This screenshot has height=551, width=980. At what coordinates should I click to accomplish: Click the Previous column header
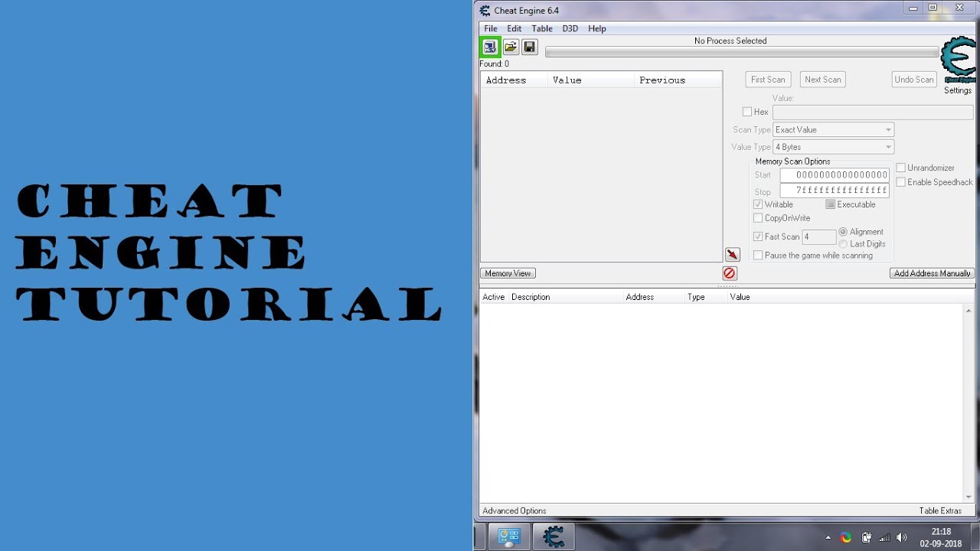[x=678, y=80]
